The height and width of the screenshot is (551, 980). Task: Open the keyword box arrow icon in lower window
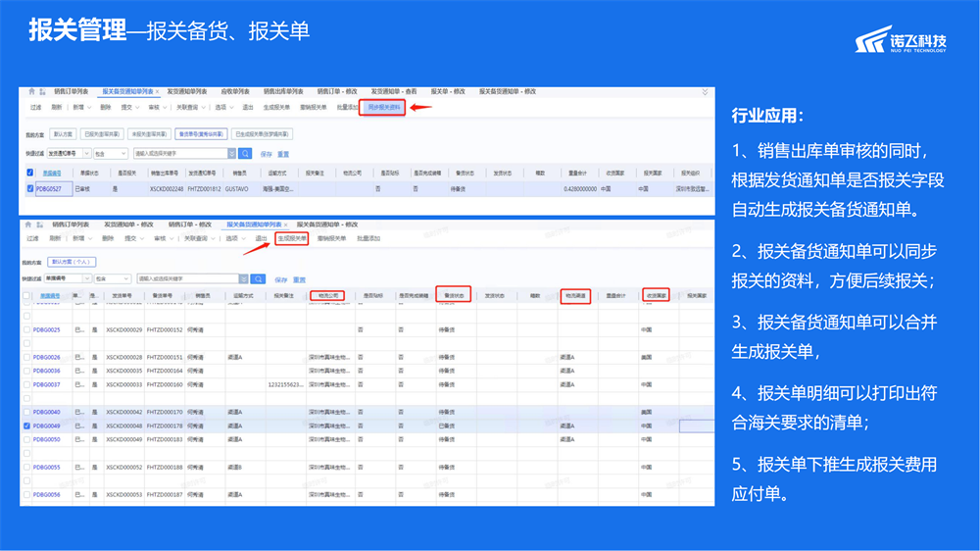244,279
